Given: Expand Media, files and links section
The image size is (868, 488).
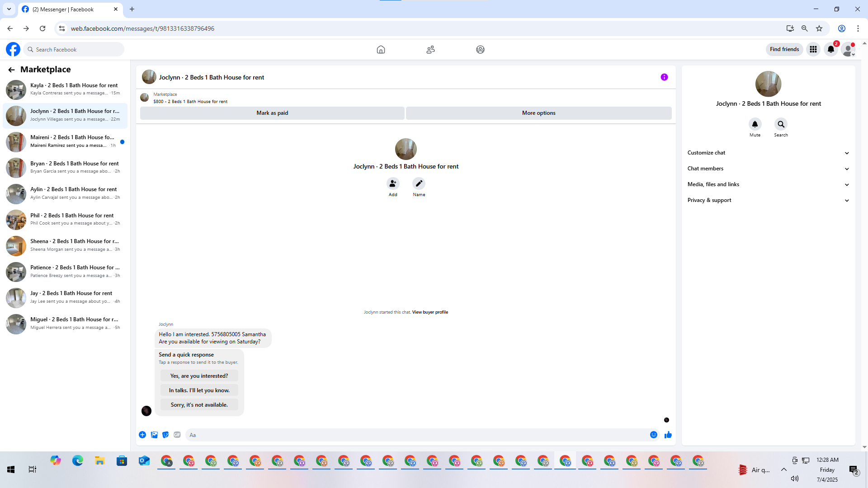Looking at the screenshot, I should [768, 184].
